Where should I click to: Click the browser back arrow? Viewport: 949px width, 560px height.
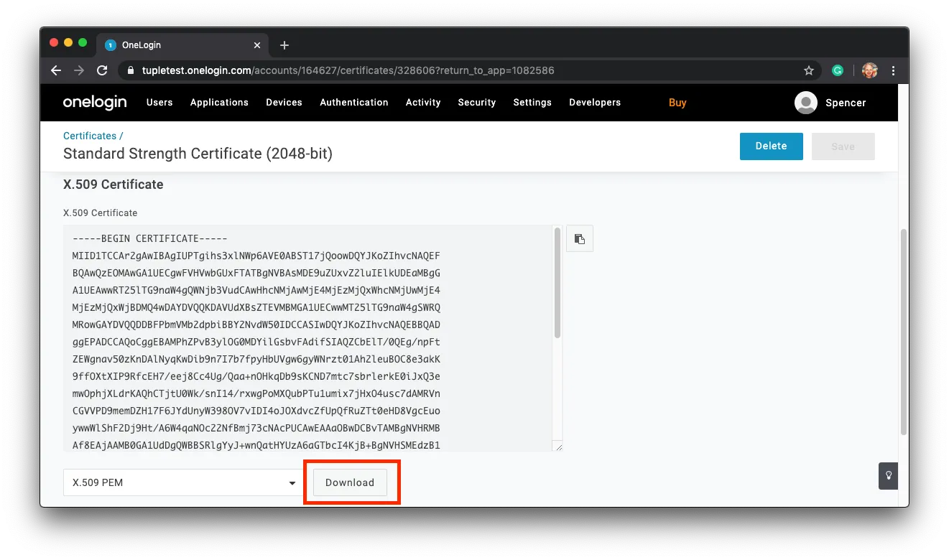click(x=55, y=70)
